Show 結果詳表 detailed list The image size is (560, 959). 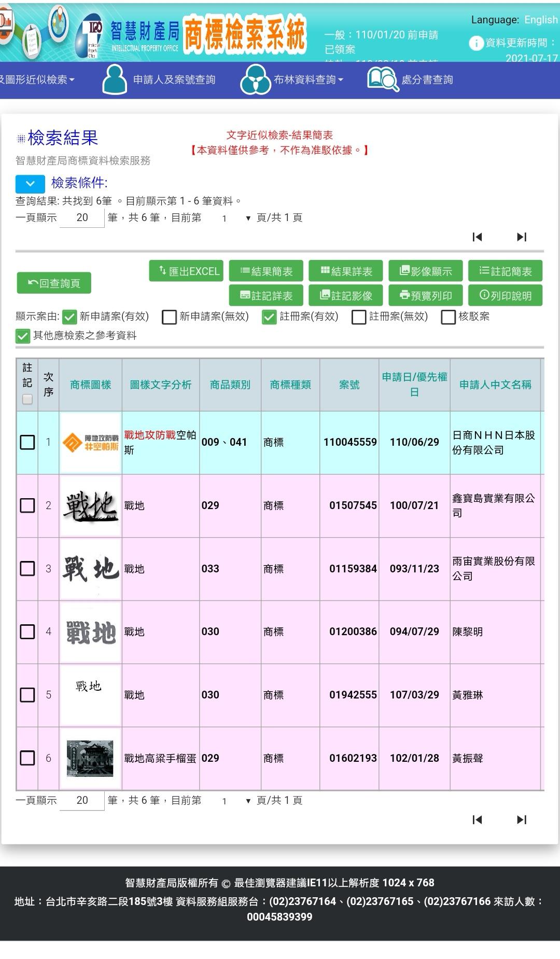(346, 271)
